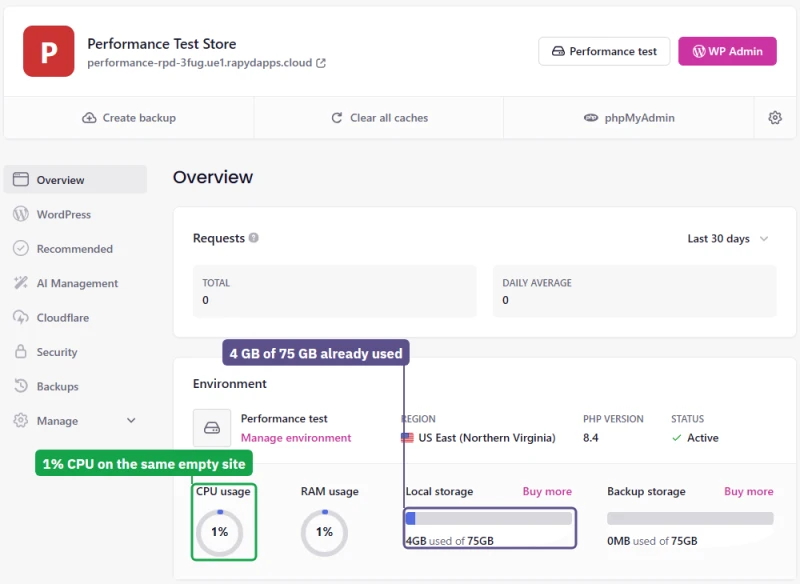Click the TOTAL requests card
Image resolution: width=800 pixels, height=584 pixels.
[x=335, y=291]
